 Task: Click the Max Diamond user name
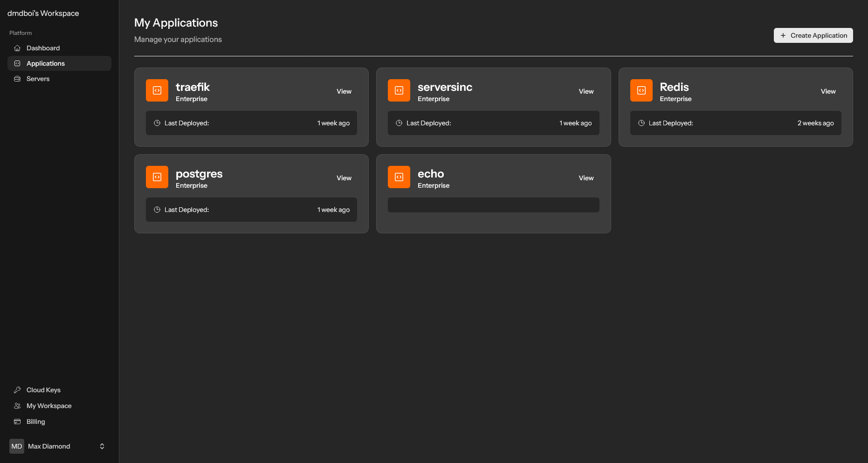point(49,446)
